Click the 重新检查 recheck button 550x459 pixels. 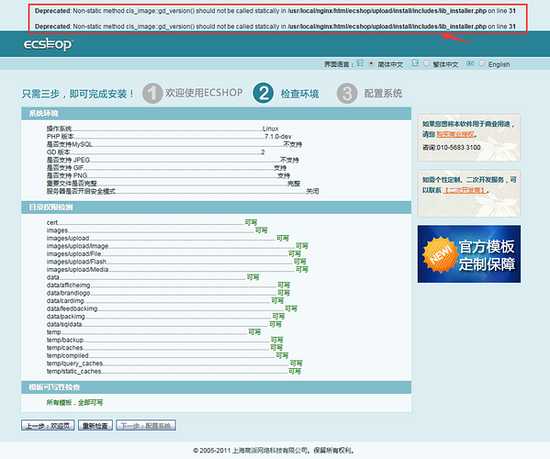[x=95, y=426]
